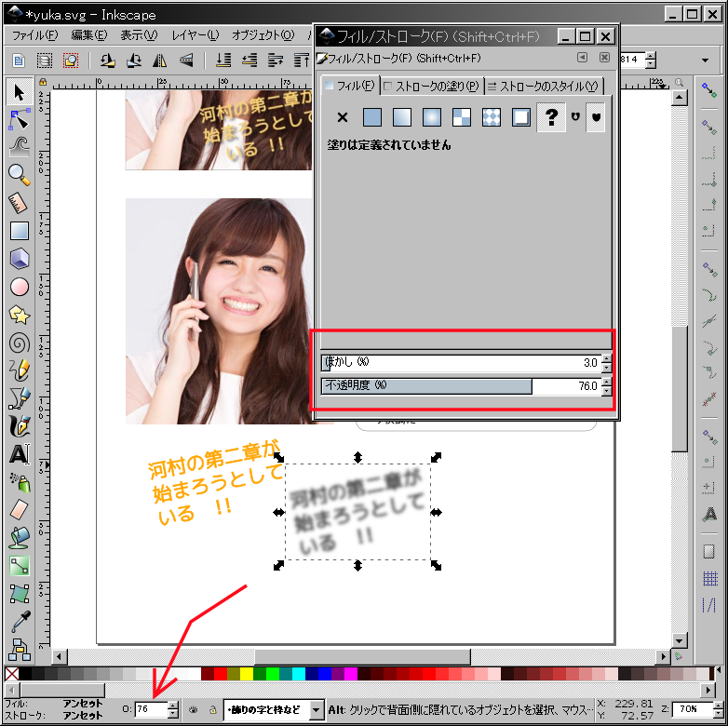Select the Measure ruler tool

(x=19, y=203)
